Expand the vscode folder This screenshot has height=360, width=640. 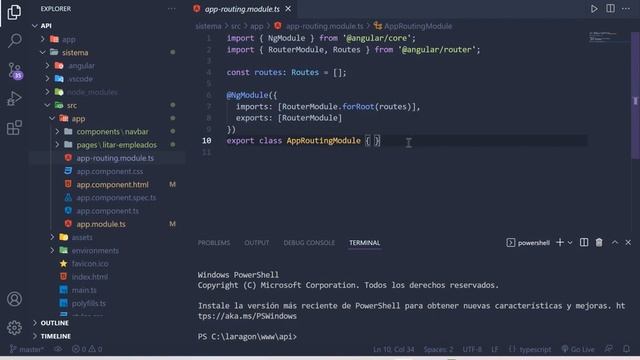47,78
